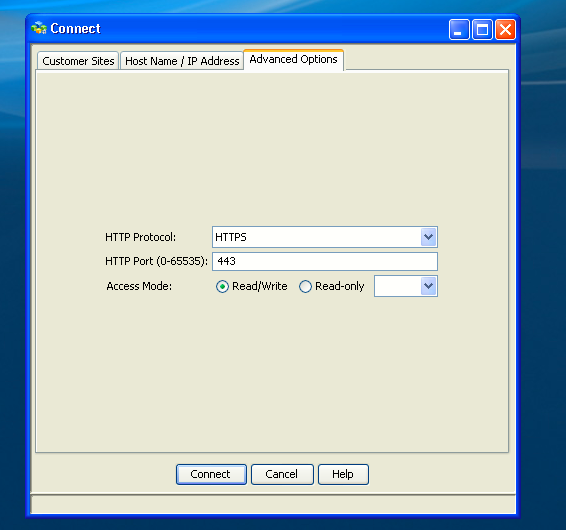Open Help from the bottom buttons
This screenshot has height=530, width=566.
click(x=343, y=474)
